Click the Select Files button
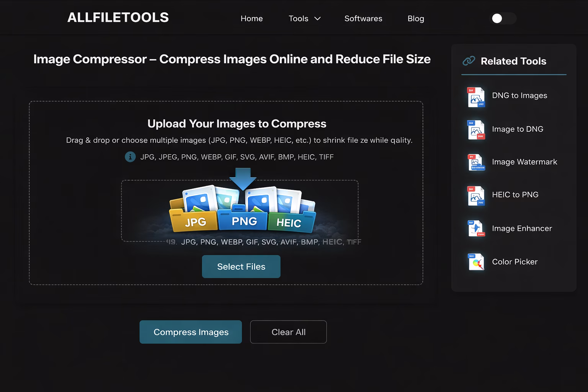 pos(241,266)
